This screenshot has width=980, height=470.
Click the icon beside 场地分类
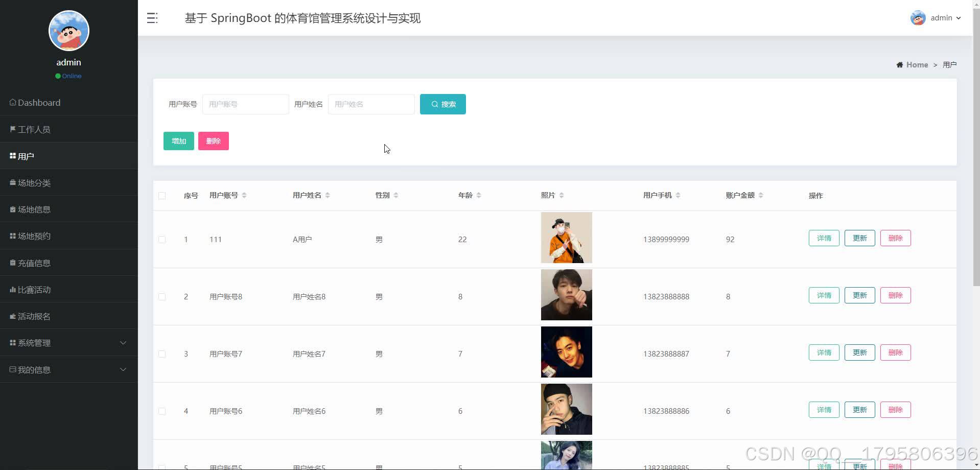[13, 182]
